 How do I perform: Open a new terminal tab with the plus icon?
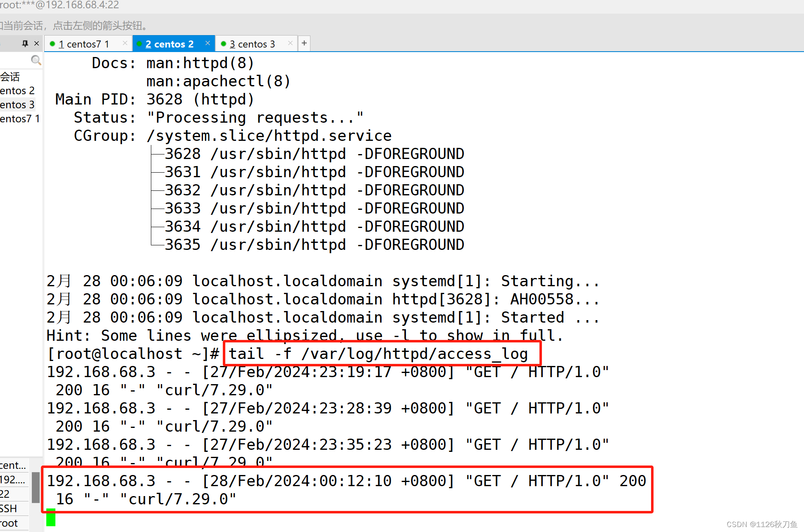tap(304, 43)
